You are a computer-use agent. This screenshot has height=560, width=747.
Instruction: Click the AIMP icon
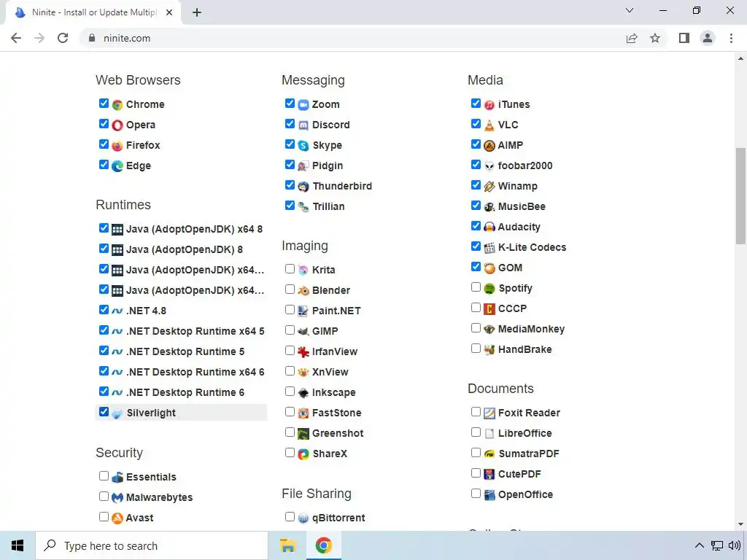489,146
